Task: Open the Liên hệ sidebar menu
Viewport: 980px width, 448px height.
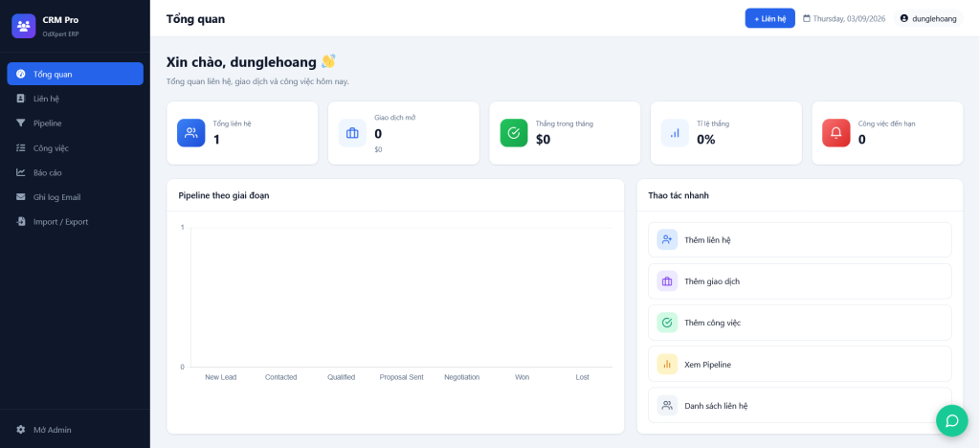Action: coord(75,98)
